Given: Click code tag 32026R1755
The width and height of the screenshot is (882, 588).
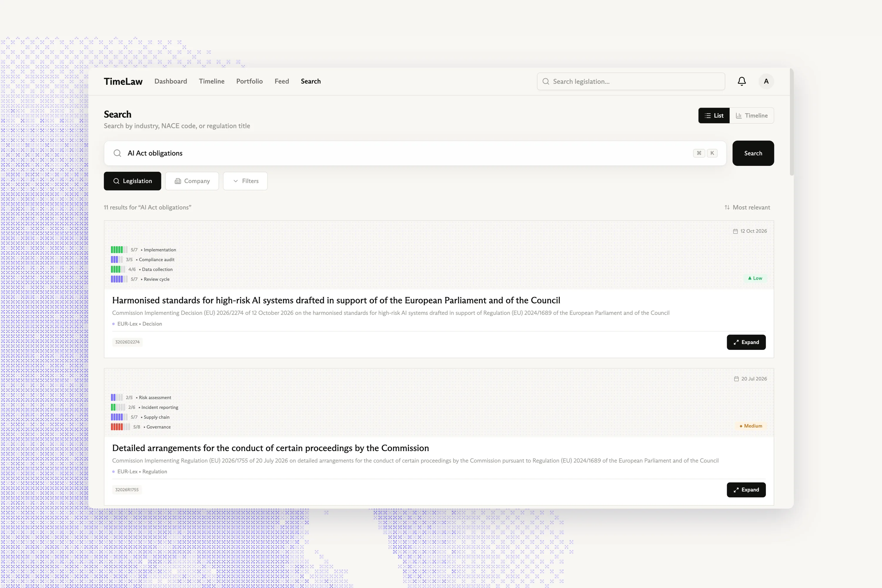Looking at the screenshot, I should [x=127, y=490].
